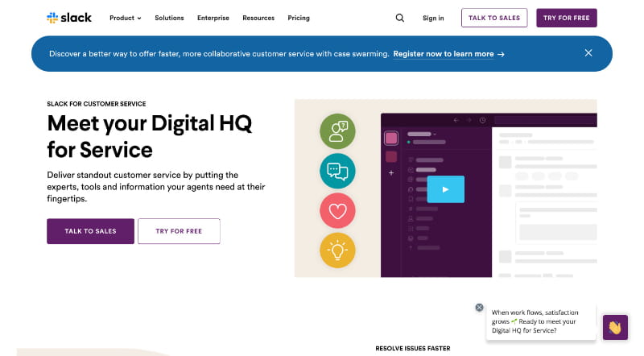Screen dimensions: 644x356
Task: Click the red heart icon
Action: point(337,210)
